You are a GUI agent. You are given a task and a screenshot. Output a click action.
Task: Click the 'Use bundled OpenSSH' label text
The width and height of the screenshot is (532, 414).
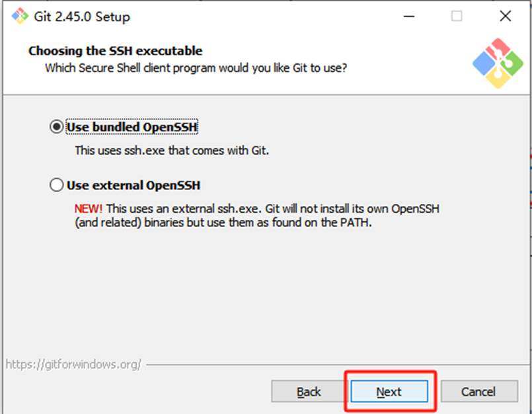[132, 127]
